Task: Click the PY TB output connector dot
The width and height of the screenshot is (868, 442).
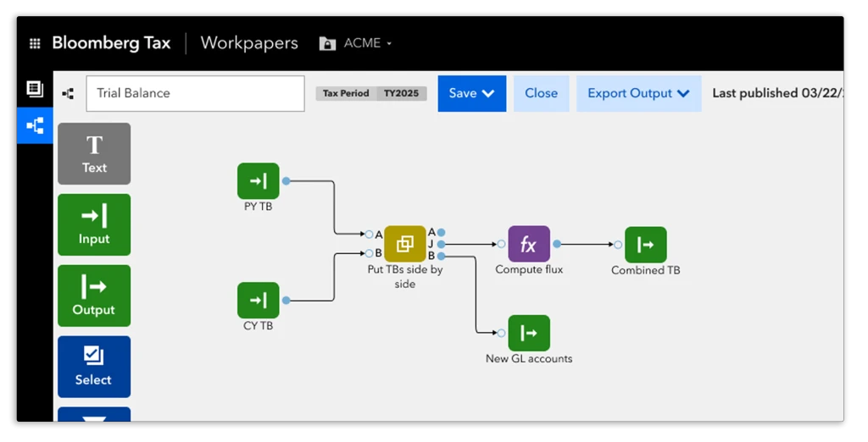Action: tap(287, 181)
